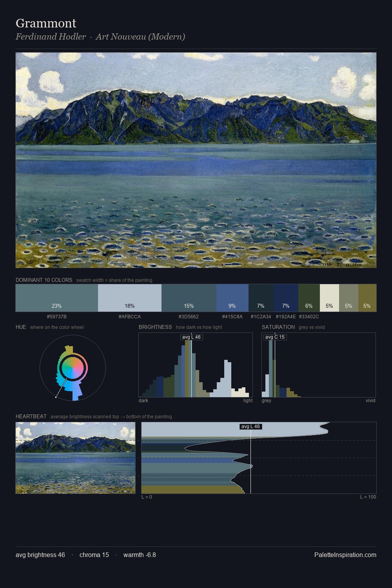Click the 'grey' axis label under saturation
This screenshot has width=392, height=588.
267,401
